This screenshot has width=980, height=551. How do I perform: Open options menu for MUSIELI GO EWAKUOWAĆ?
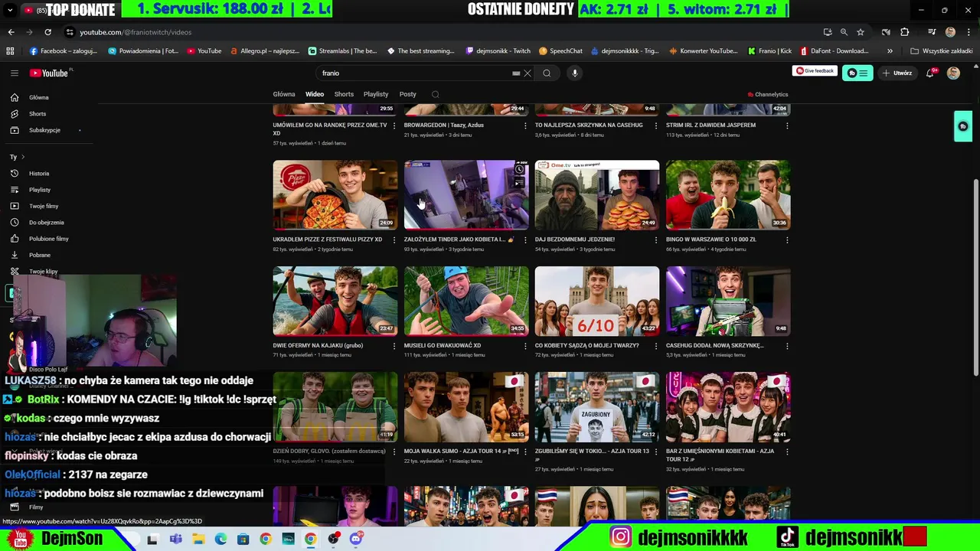pos(525,346)
